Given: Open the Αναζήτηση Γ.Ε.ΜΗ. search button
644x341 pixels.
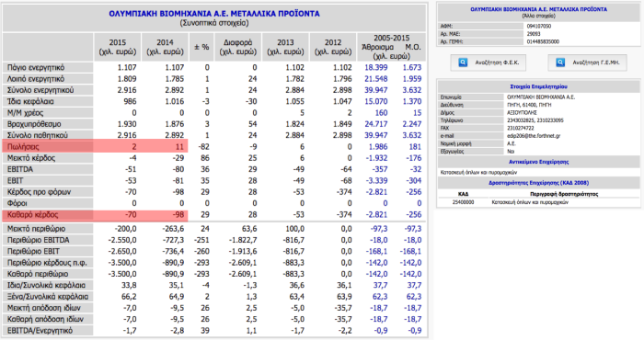Looking at the screenshot, I should click(587, 63).
